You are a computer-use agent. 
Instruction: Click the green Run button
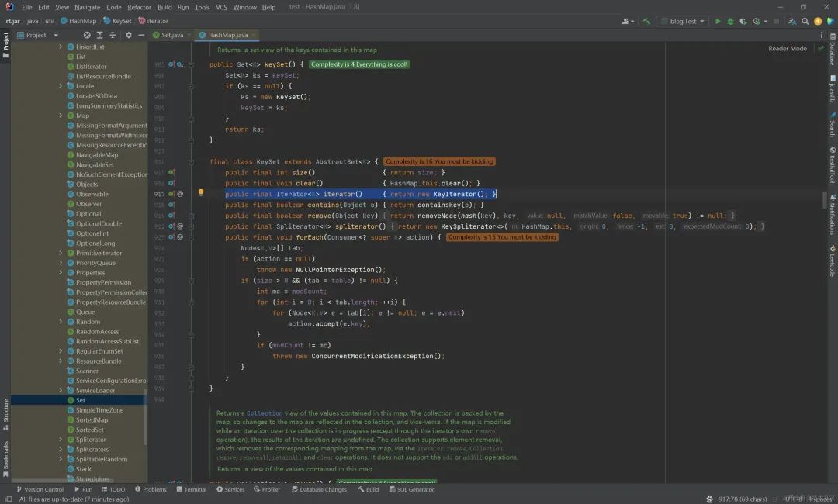pyautogui.click(x=717, y=21)
